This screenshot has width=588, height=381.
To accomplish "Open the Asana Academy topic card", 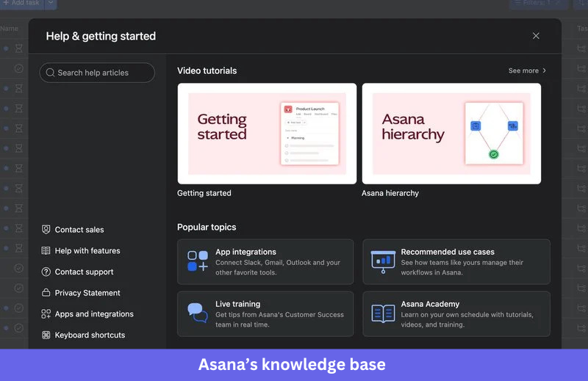I will [456, 314].
